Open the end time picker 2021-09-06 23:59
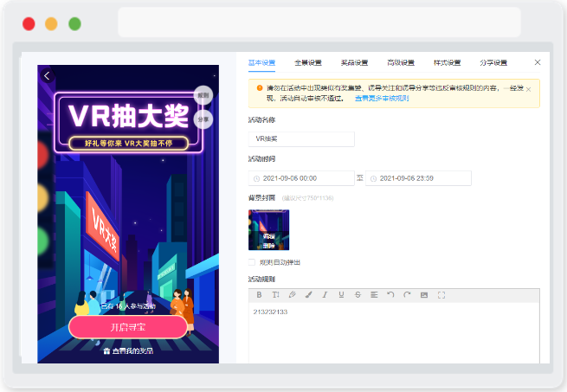567x392 pixels. [x=418, y=178]
